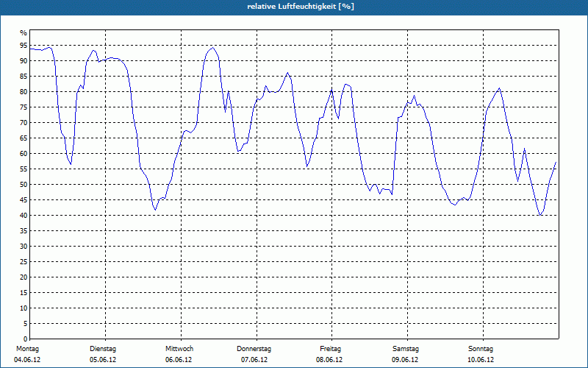Click the date 05.06.12
Viewport: 588px width, 368px height.
[x=103, y=360]
